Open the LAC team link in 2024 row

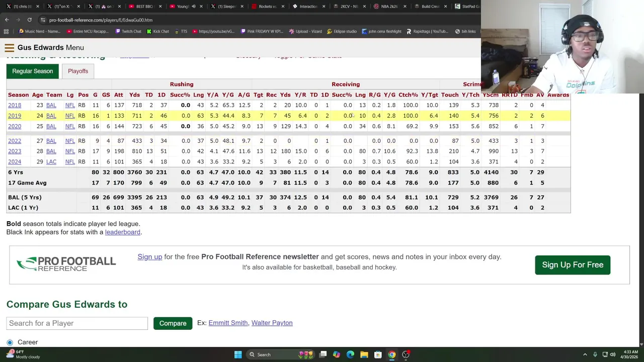tap(51, 162)
